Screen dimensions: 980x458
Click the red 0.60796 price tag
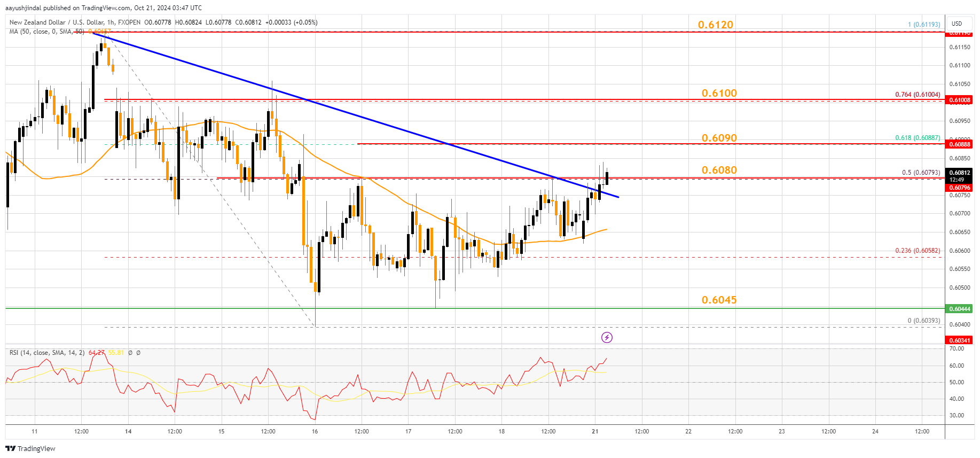pos(960,188)
